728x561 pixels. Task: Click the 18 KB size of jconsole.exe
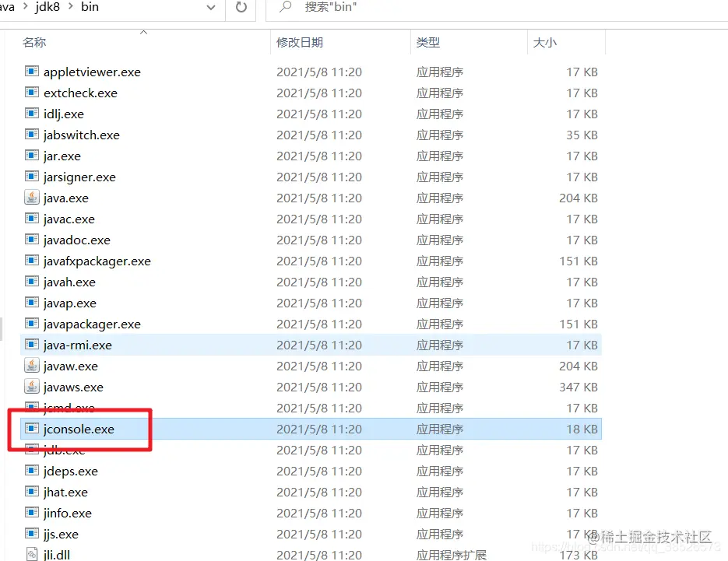tap(582, 429)
